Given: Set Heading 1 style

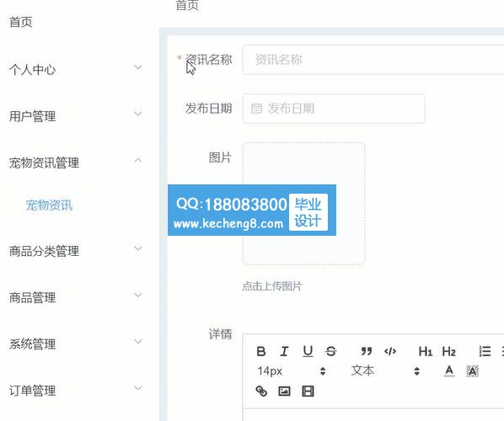Looking at the screenshot, I should pos(426,351).
